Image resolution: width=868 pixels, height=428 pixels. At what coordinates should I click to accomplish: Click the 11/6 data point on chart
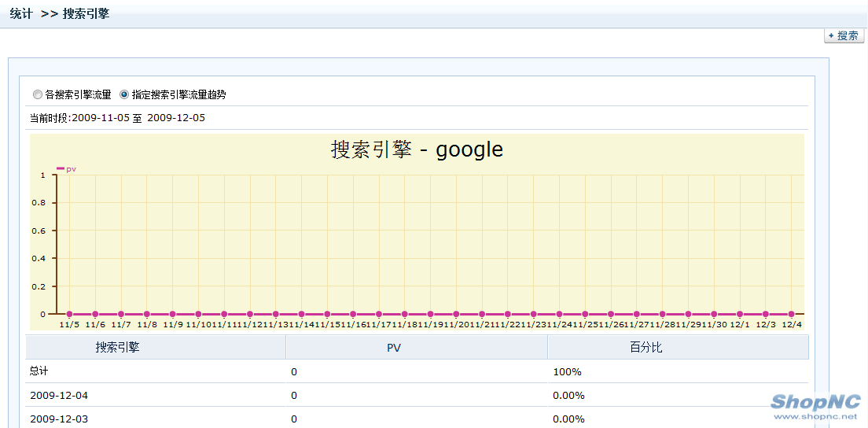pos(95,314)
